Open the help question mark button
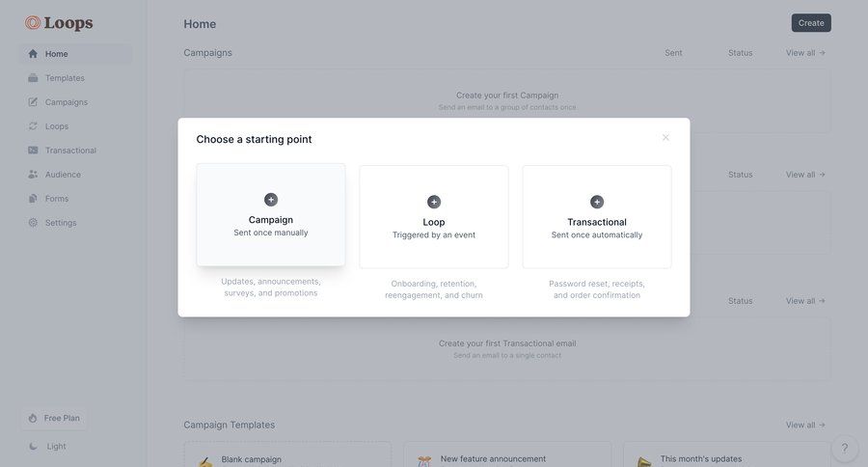 pyautogui.click(x=844, y=448)
